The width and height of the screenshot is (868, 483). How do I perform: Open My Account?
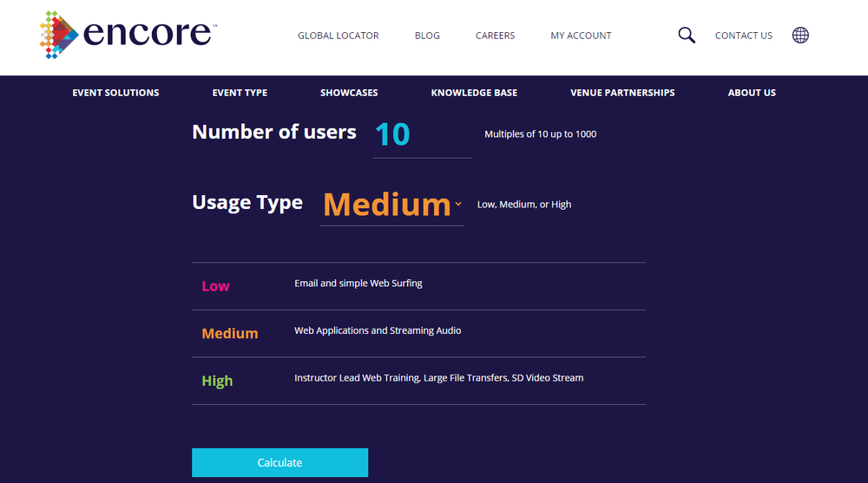click(x=581, y=36)
